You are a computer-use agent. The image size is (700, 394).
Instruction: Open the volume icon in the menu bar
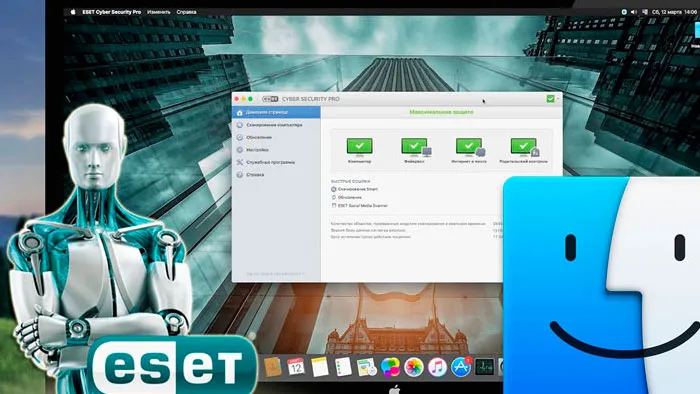pos(634,12)
